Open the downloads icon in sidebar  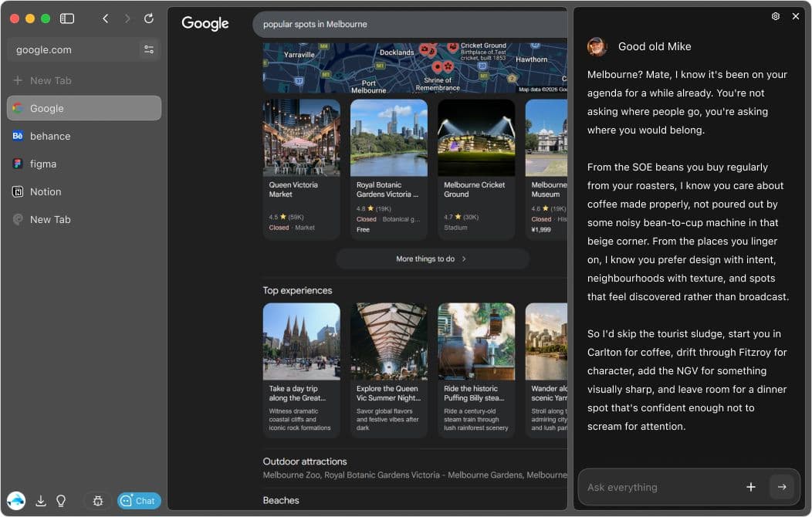coord(41,501)
